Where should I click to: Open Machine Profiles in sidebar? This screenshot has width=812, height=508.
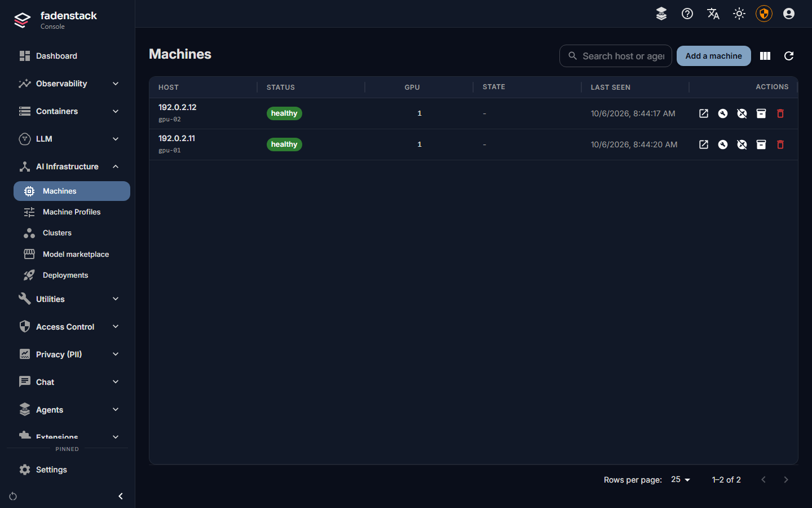click(72, 212)
